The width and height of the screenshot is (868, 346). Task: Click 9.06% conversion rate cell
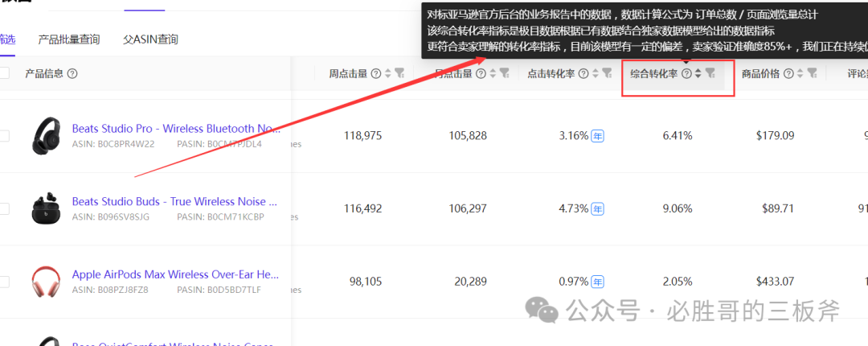(x=677, y=208)
